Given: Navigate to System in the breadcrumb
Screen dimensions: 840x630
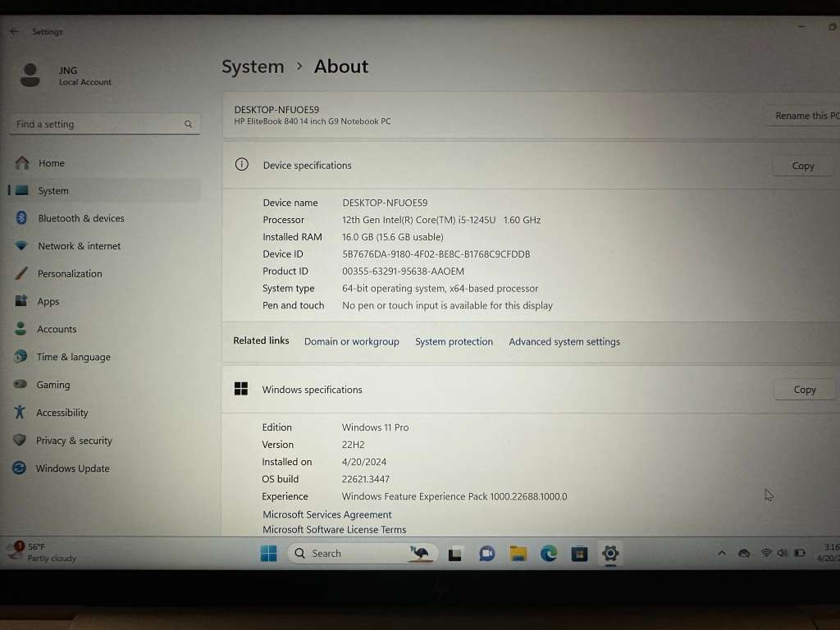Looking at the screenshot, I should click(253, 66).
